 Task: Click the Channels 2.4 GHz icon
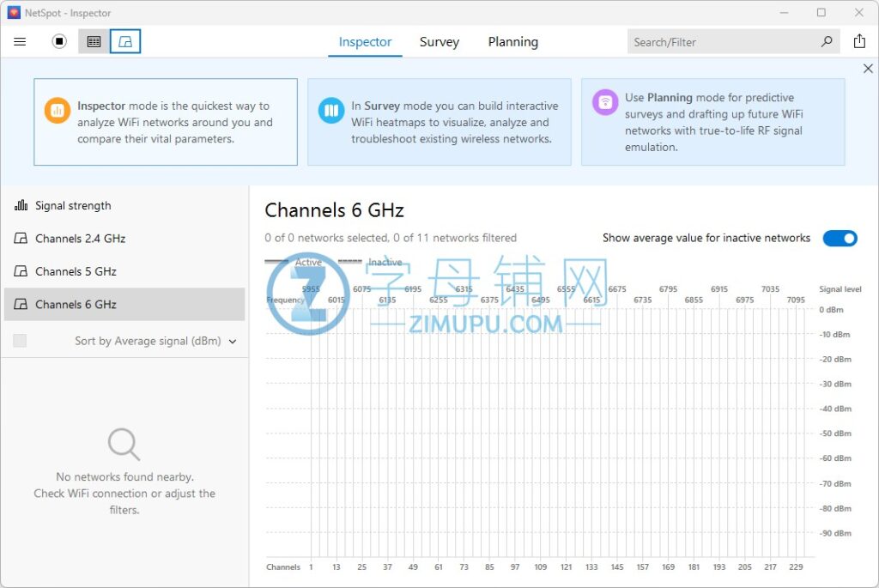click(x=21, y=239)
